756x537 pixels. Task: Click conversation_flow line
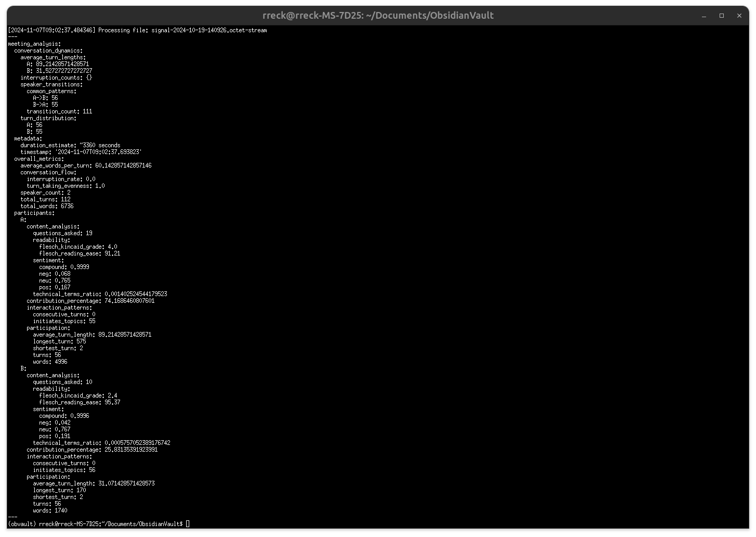[x=48, y=172]
